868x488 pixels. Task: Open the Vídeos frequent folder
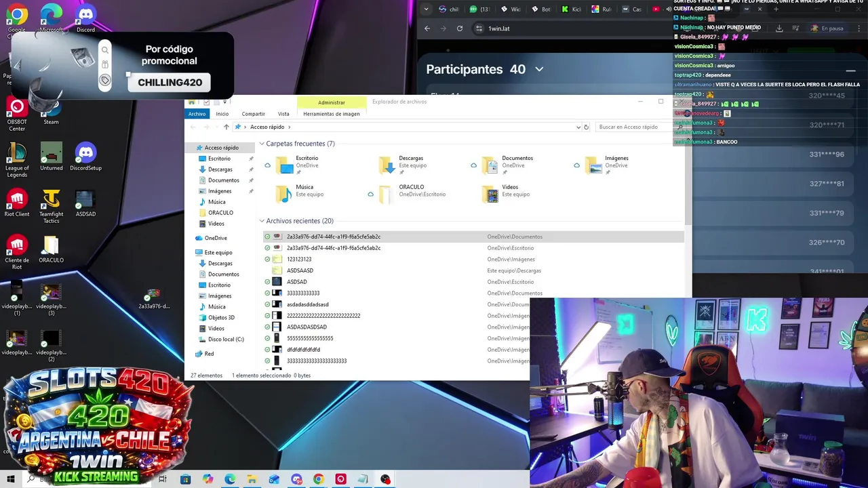click(506, 193)
